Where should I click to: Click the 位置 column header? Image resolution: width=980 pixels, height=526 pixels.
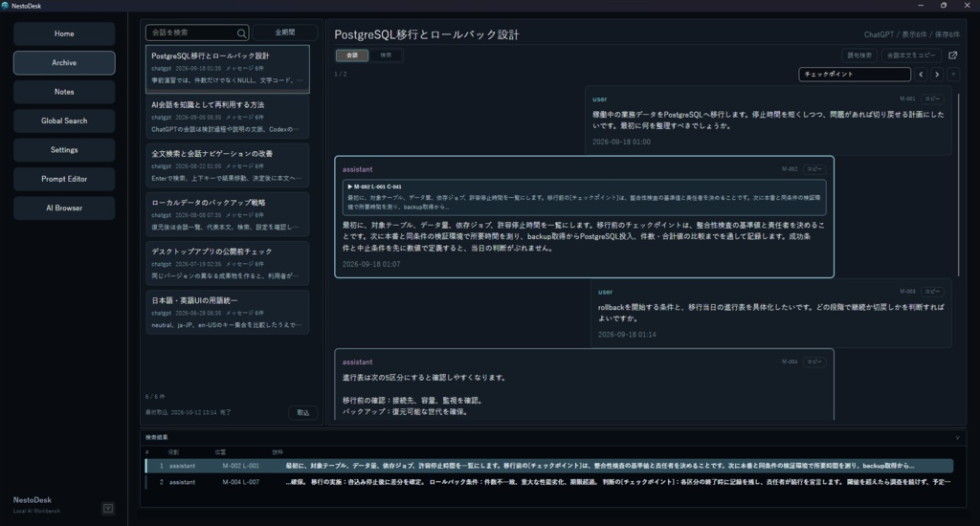point(221,452)
